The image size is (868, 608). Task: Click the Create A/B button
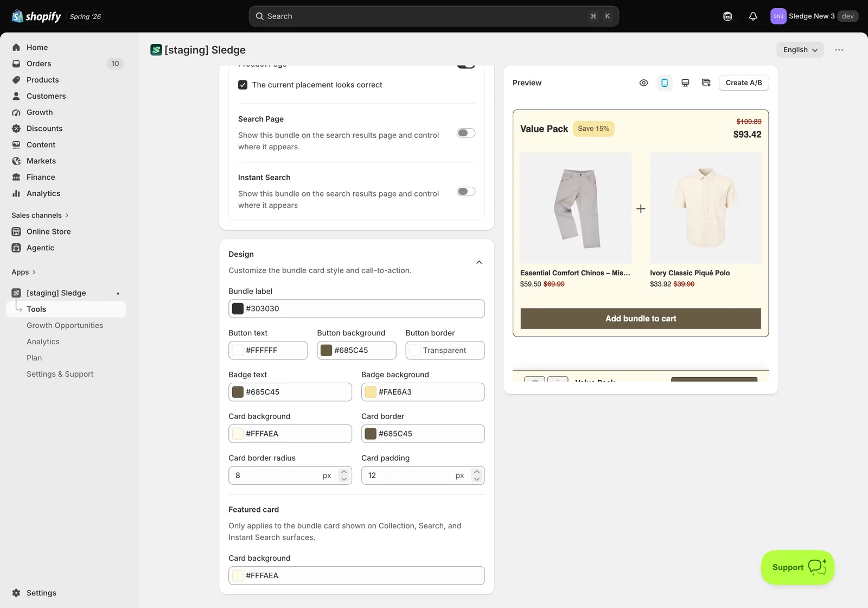pos(744,83)
